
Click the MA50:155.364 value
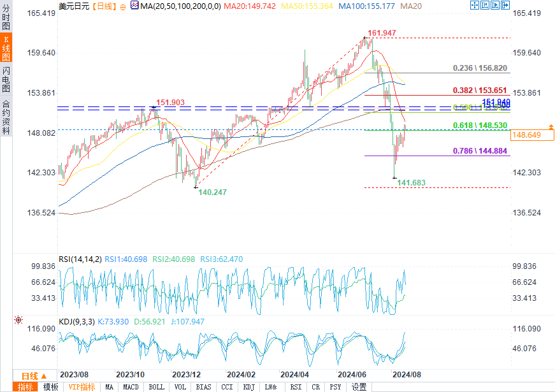click(x=307, y=6)
